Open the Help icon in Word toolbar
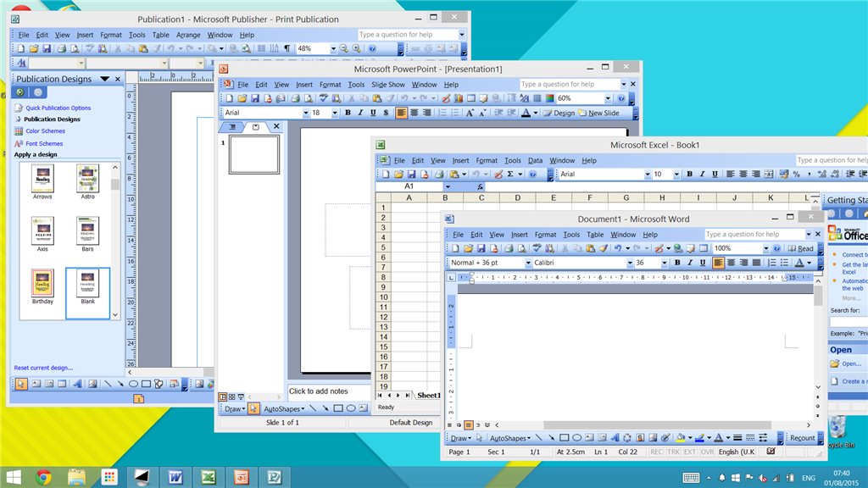Screen dimensions: 868x488 click(x=776, y=248)
